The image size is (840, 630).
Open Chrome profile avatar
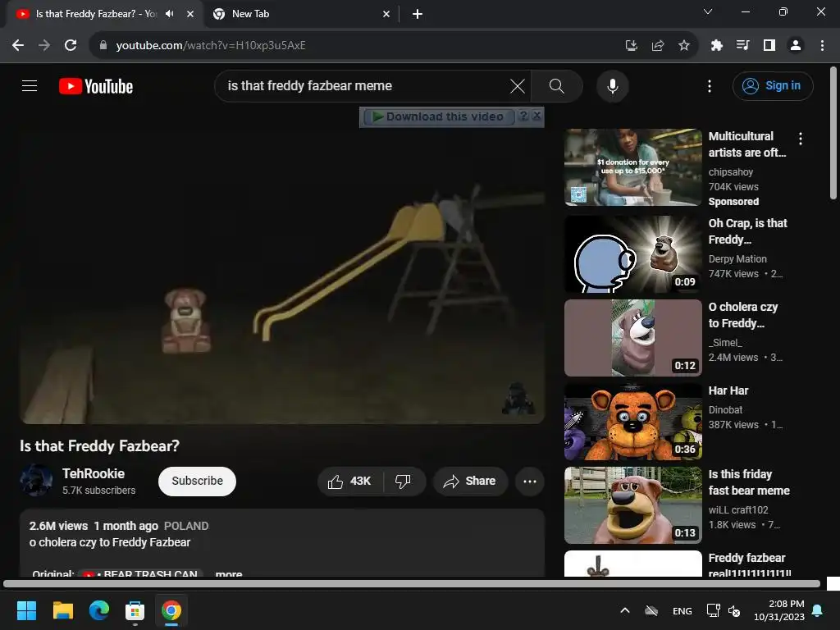coord(796,46)
